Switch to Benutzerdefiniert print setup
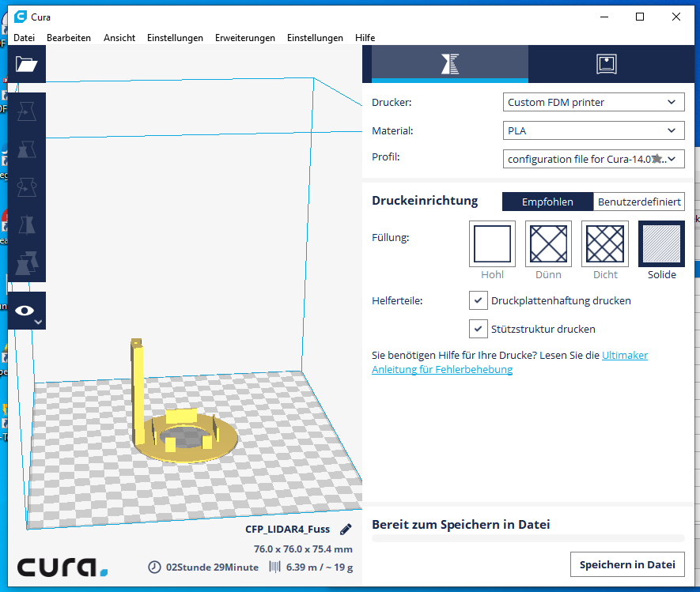Screen dimensions: 700x592 pyautogui.click(x=639, y=202)
